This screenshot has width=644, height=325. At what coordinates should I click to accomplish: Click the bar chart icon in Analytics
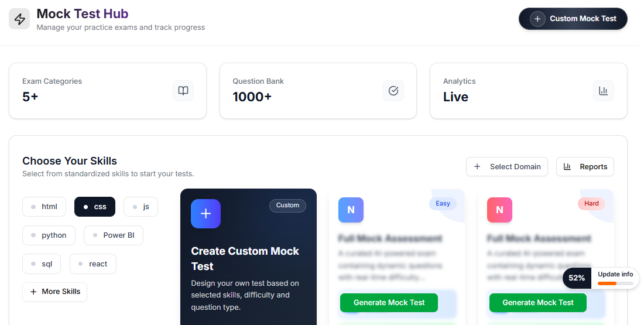coord(604,91)
